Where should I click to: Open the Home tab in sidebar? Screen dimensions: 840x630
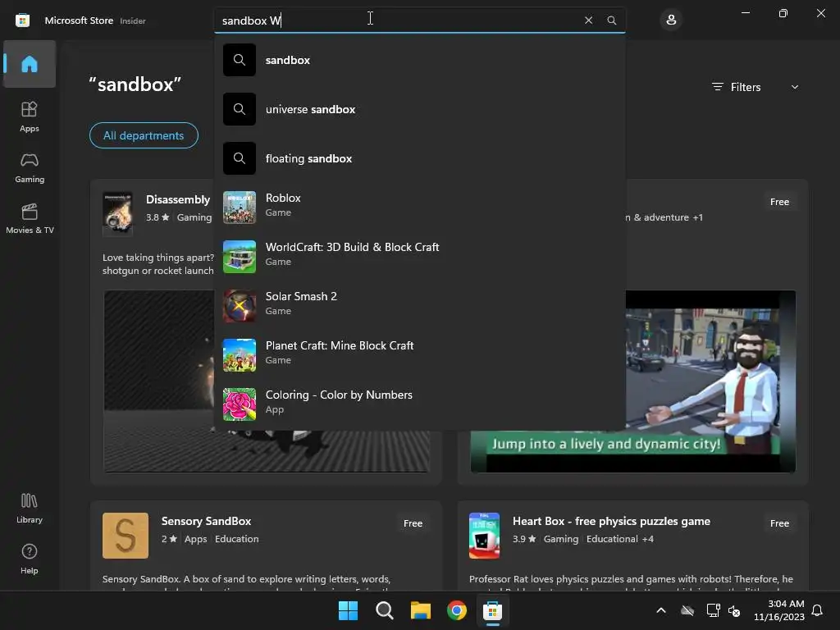pyautogui.click(x=30, y=64)
